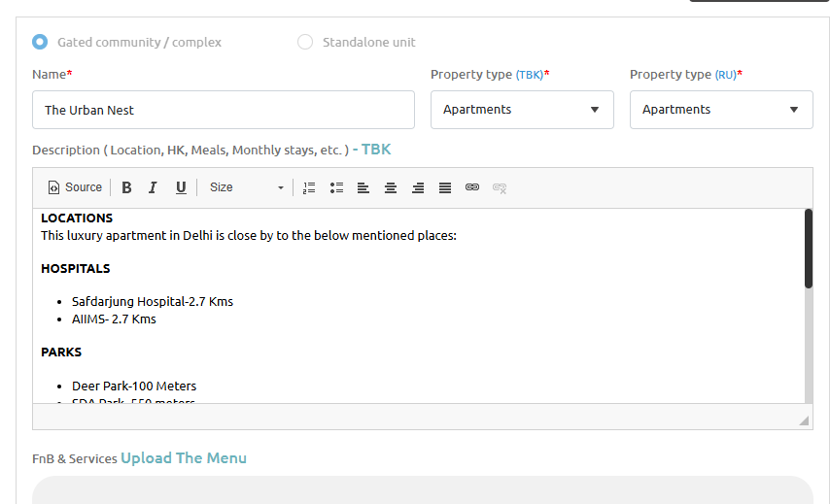Insert a bulleted list
The height and width of the screenshot is (504, 830).
336,187
